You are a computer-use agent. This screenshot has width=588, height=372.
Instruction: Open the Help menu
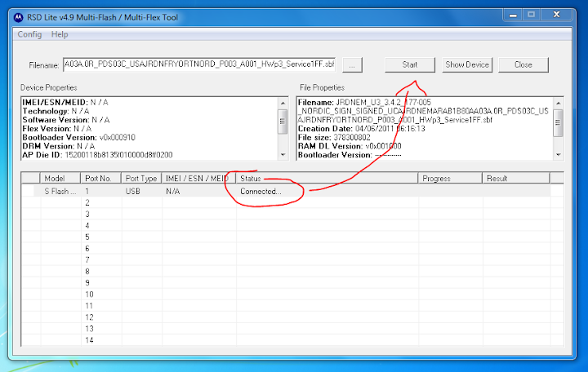click(x=60, y=34)
